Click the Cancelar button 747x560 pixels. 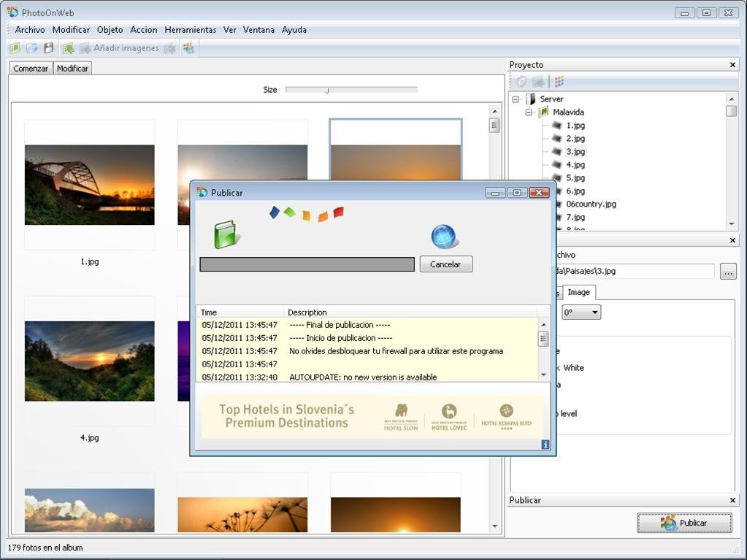[x=446, y=264]
